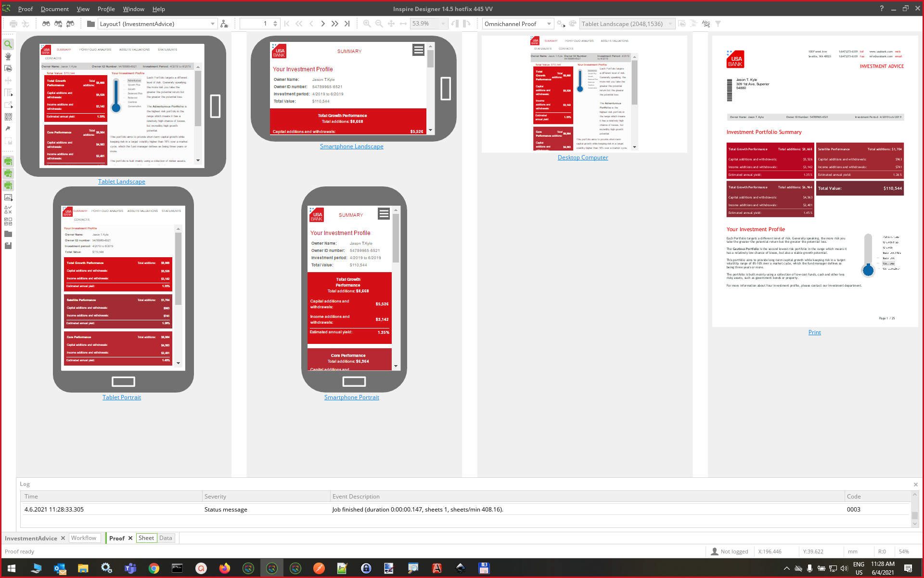Select the hand pan tool
Image resolution: width=924 pixels, height=578 pixels.
point(8,56)
